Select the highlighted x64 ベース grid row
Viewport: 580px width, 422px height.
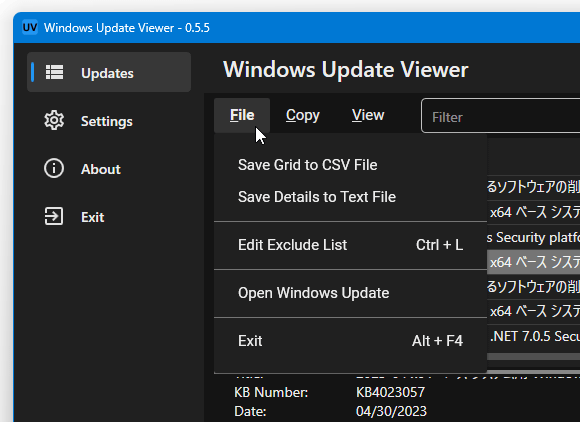point(533,262)
